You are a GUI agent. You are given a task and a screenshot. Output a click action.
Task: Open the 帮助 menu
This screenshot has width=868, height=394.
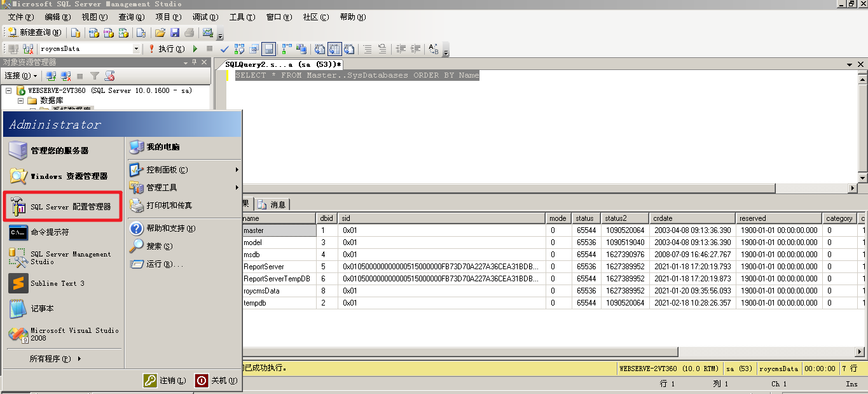pos(352,17)
